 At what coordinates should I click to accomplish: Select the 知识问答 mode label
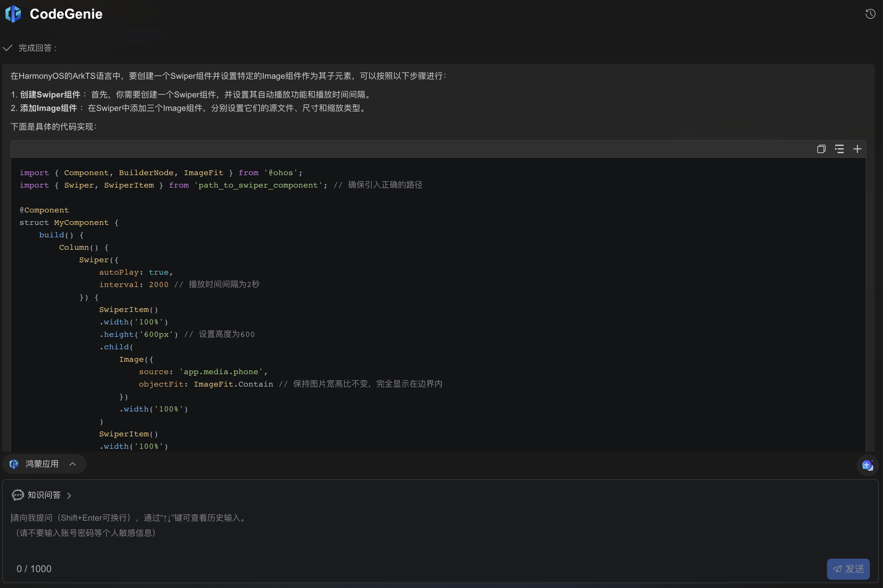click(x=44, y=495)
